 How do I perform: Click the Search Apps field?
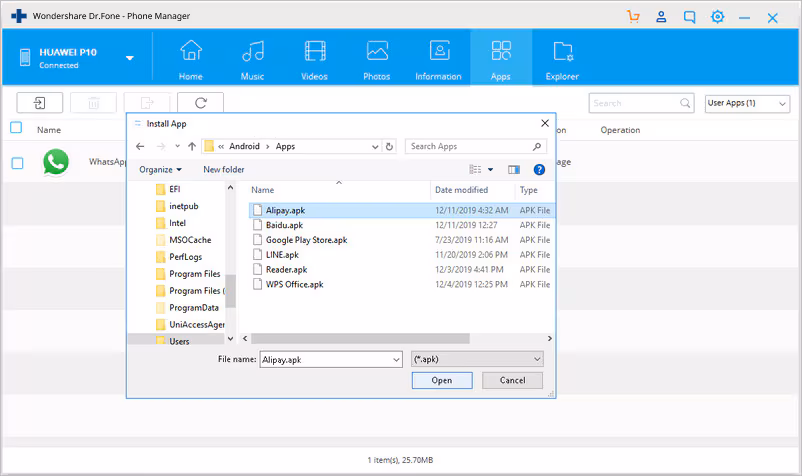[476, 146]
